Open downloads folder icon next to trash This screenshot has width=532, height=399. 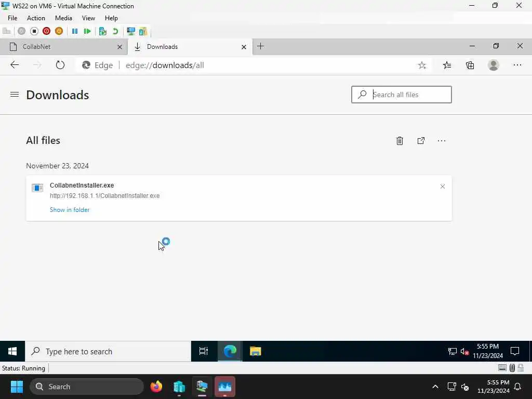[x=421, y=140]
